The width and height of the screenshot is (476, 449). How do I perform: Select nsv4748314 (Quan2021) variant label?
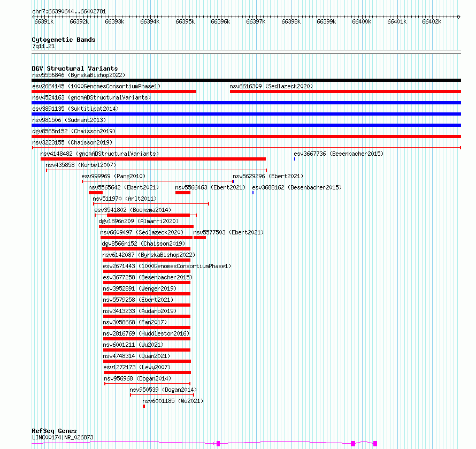tap(136, 356)
